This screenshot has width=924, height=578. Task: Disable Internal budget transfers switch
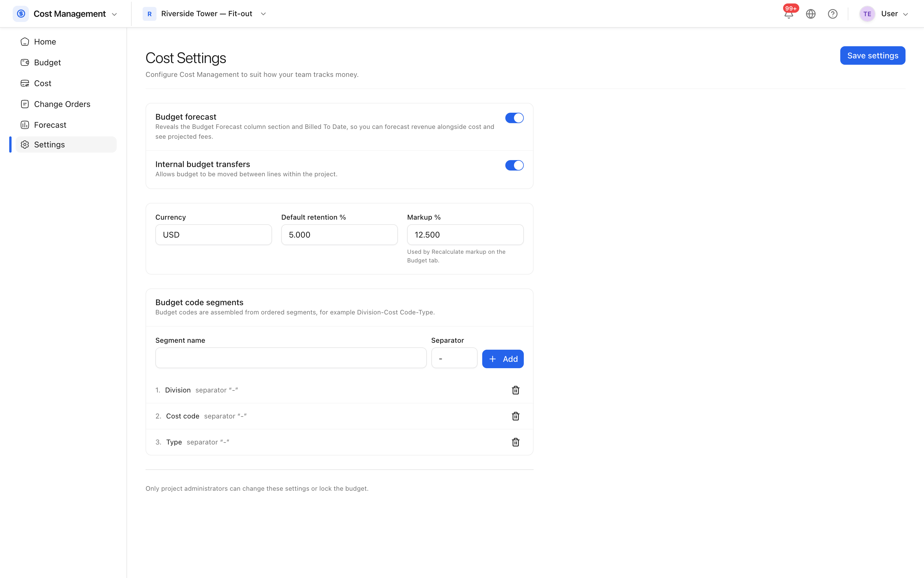point(514,165)
